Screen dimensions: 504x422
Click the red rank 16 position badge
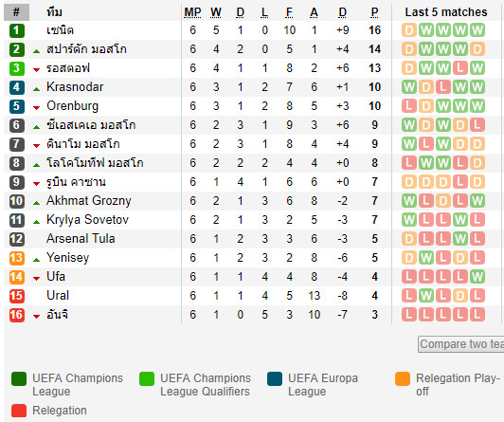click(x=17, y=315)
